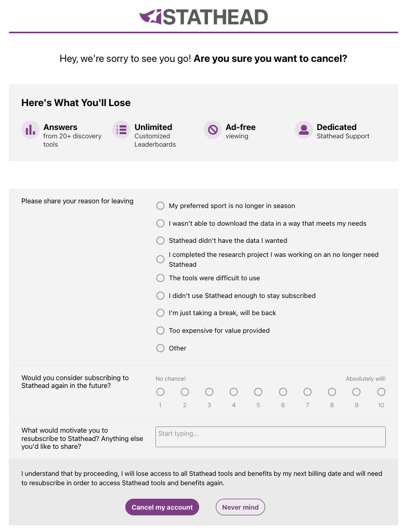Select 'The tools were difficult to use'
Screen dimensions: 404x532
point(161,278)
